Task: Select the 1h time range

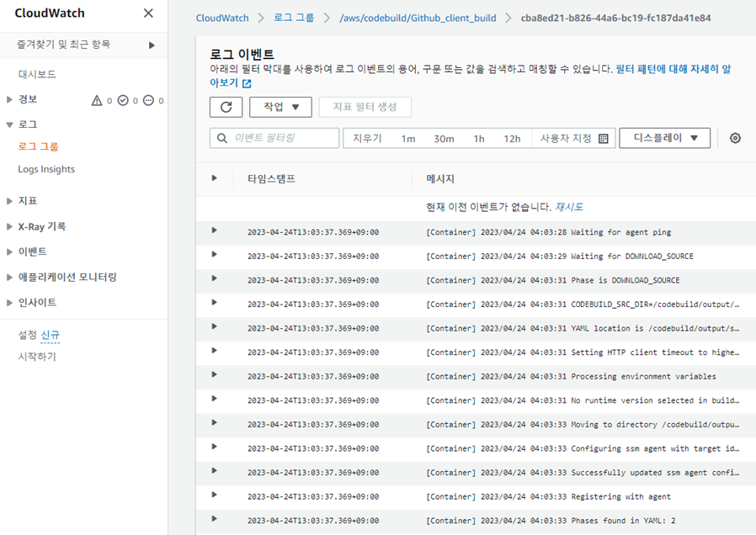Action: click(479, 139)
